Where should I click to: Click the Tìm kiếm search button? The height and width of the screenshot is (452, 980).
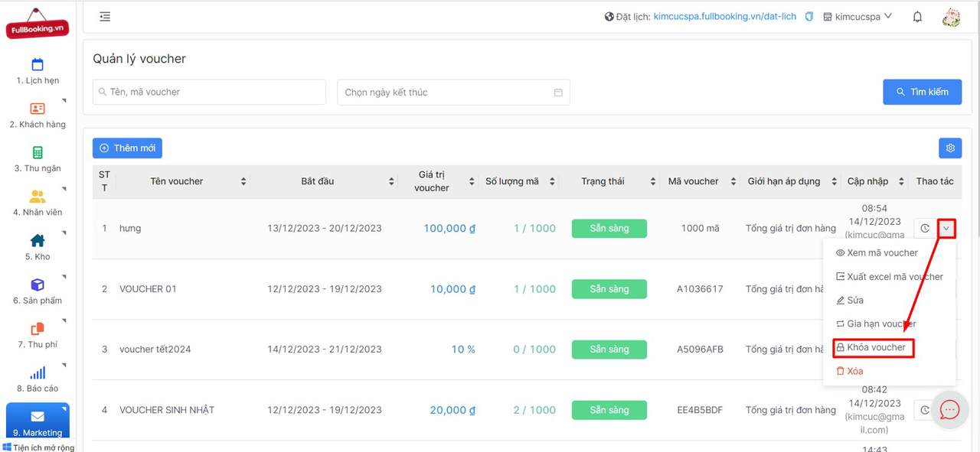point(922,92)
